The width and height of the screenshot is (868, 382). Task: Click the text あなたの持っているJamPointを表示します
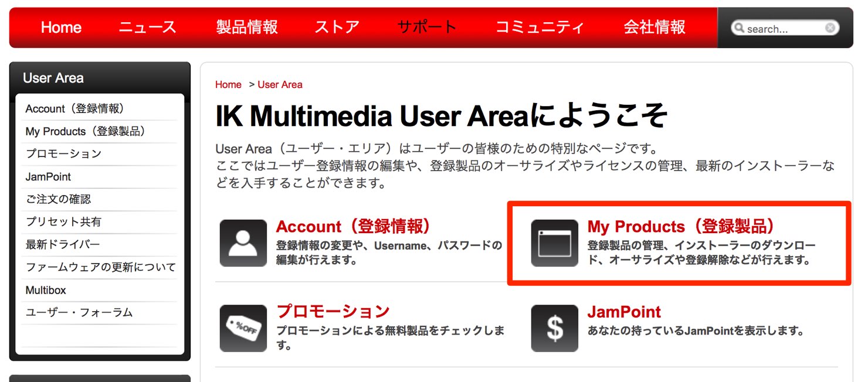696,331
